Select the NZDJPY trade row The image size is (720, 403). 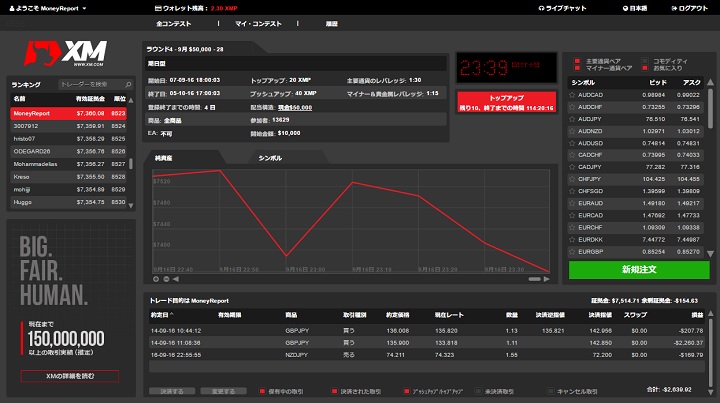(427, 355)
